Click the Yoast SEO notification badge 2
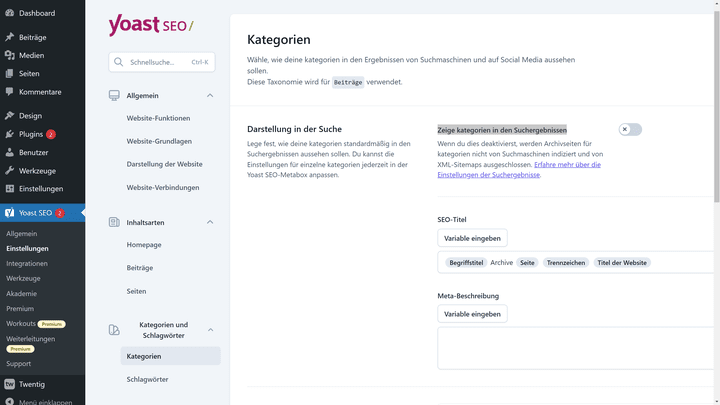Viewport: 720px width, 405px height. click(x=59, y=213)
